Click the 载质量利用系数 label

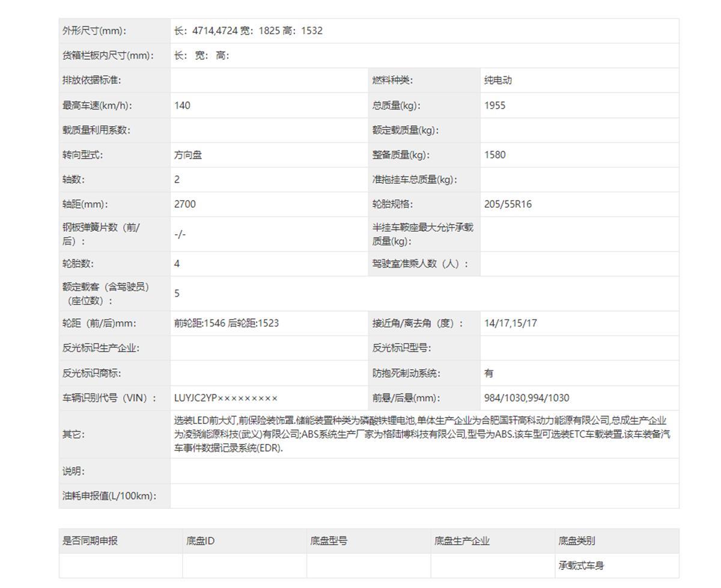[x=96, y=130]
